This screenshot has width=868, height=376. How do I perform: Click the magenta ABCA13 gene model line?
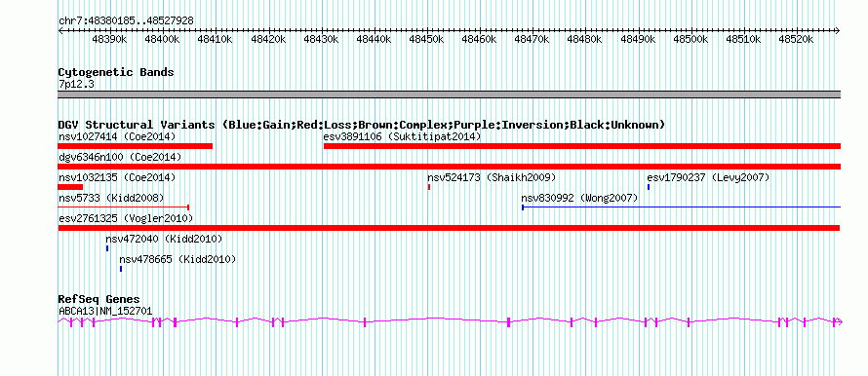pos(449,321)
